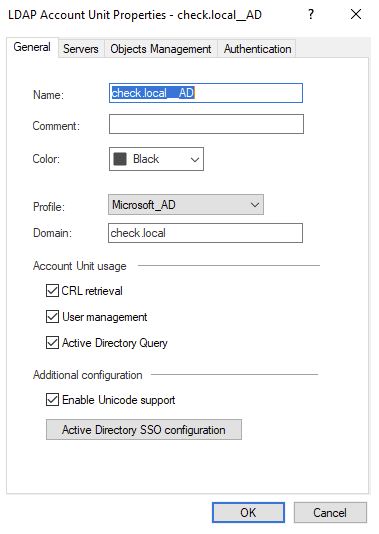
Task: Uncheck the User management checkbox
Action: 52,317
